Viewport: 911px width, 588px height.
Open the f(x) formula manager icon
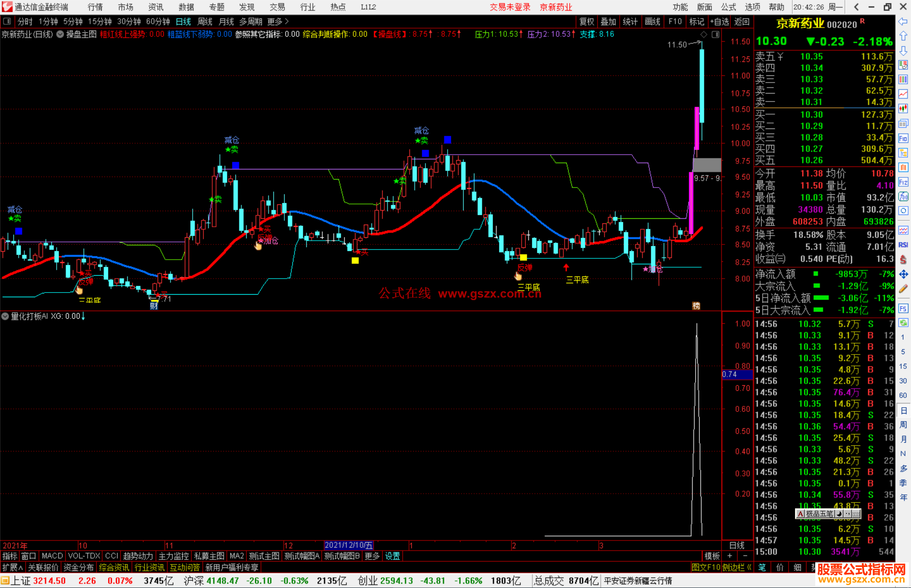(903, 196)
